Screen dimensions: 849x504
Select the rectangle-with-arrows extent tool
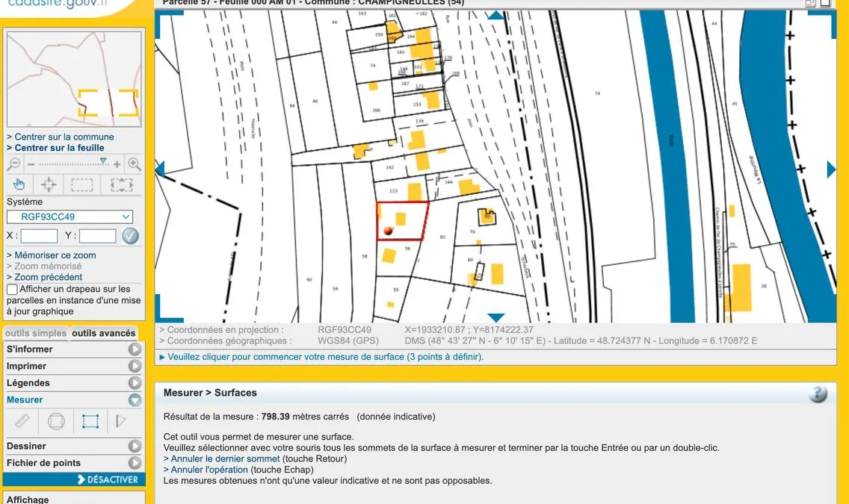click(121, 185)
